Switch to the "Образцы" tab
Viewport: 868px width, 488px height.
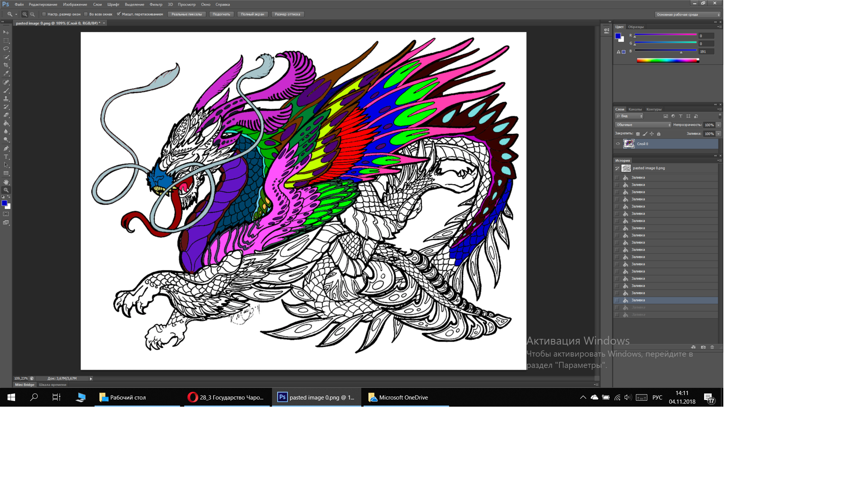(636, 27)
